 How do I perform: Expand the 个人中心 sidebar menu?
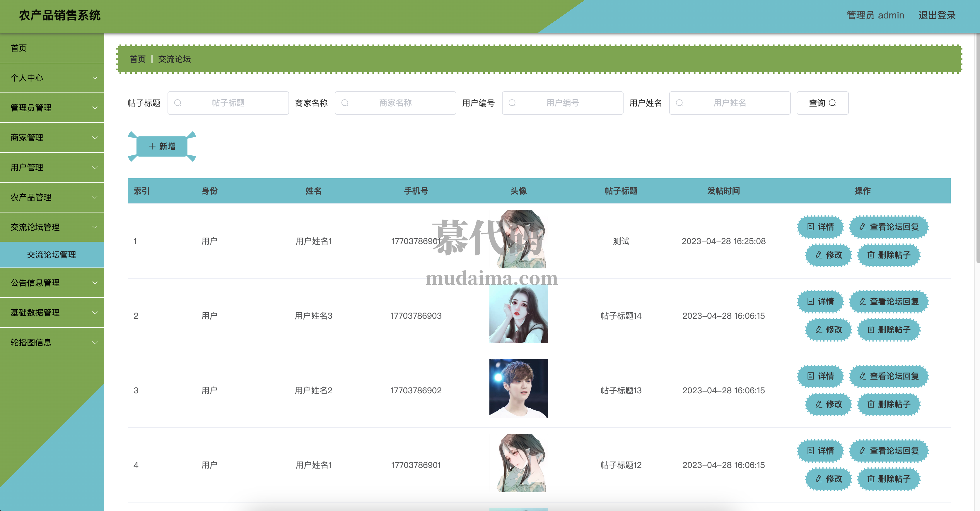coord(95,78)
